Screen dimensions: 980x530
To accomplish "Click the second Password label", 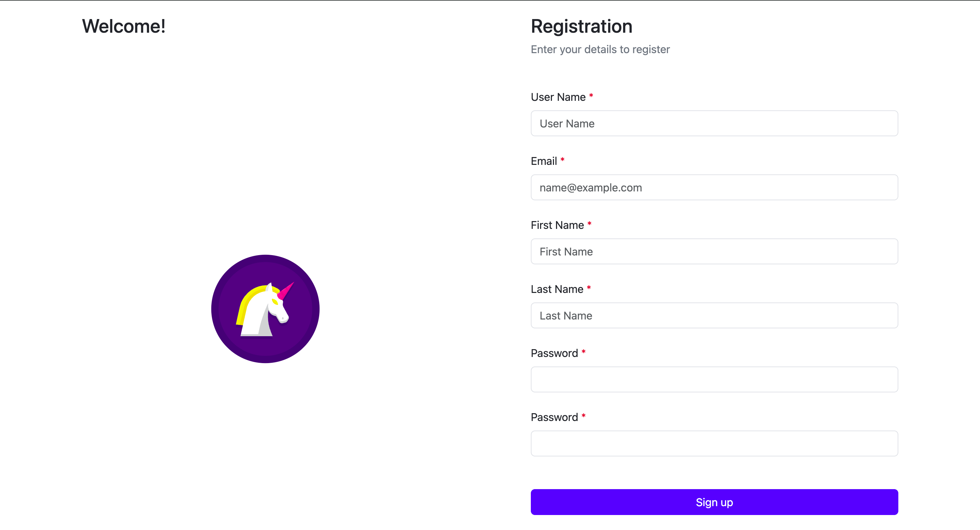I will (554, 417).
